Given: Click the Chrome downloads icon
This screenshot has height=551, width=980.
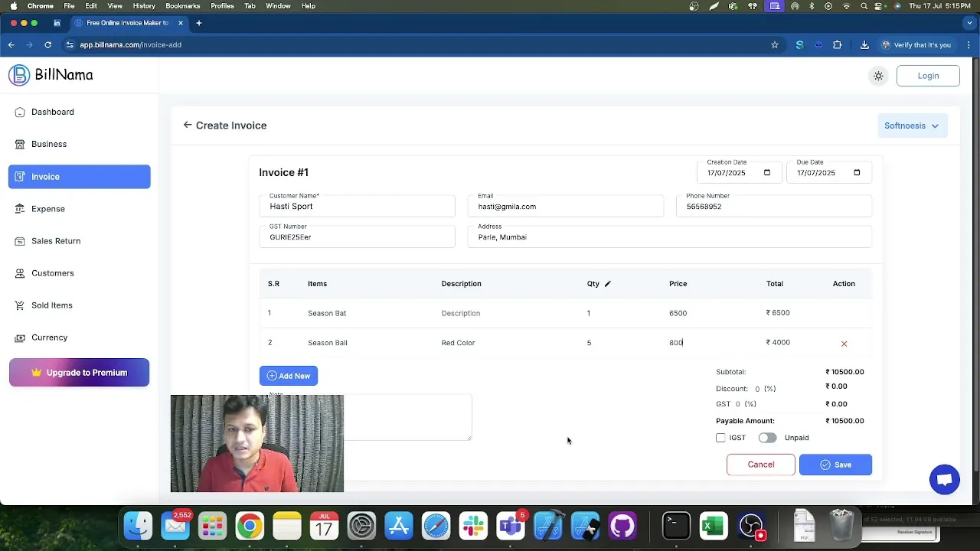Looking at the screenshot, I should coord(864,45).
